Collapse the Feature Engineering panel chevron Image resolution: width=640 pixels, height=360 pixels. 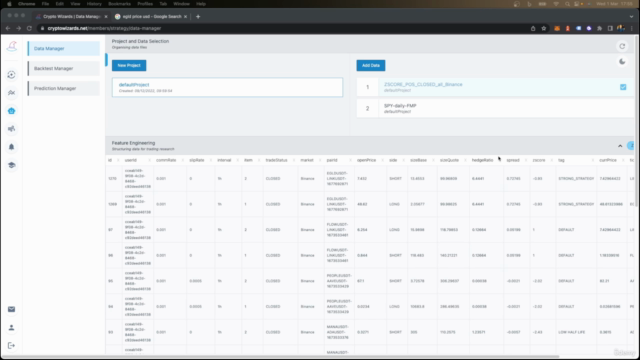[x=620, y=146]
